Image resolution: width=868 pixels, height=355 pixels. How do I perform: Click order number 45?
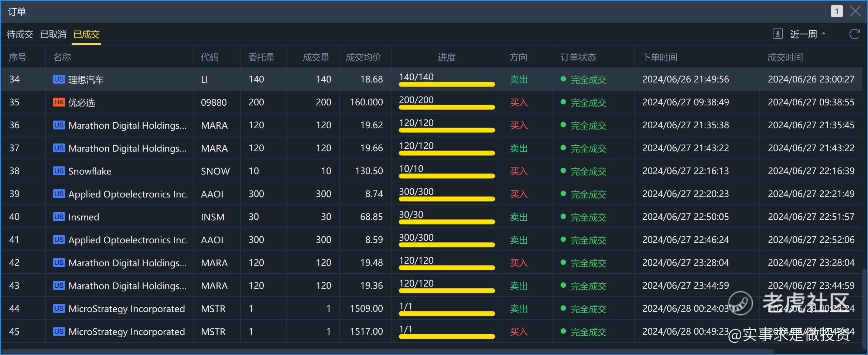14,331
